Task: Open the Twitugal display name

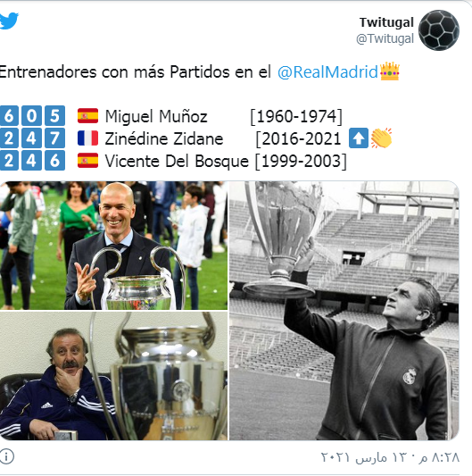Action: 386,22
